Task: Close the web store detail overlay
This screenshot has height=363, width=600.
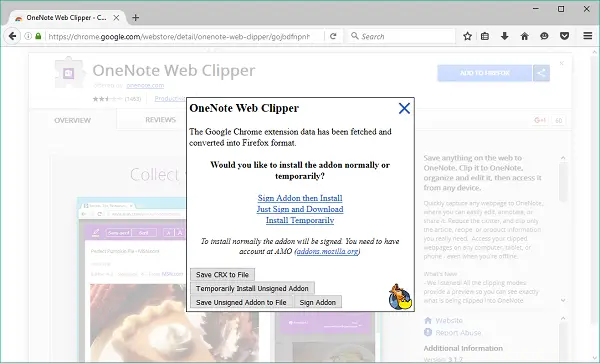Action: tap(561, 63)
